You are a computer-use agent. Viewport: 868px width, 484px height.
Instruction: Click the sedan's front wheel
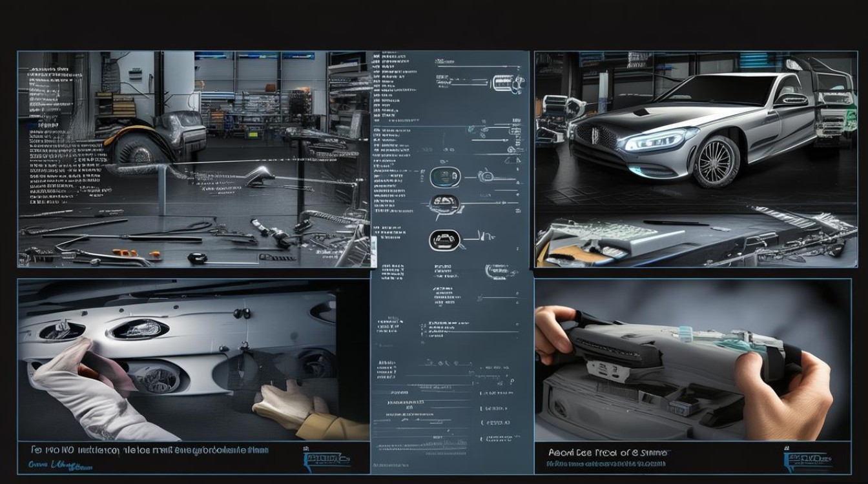pyautogui.click(x=718, y=161)
